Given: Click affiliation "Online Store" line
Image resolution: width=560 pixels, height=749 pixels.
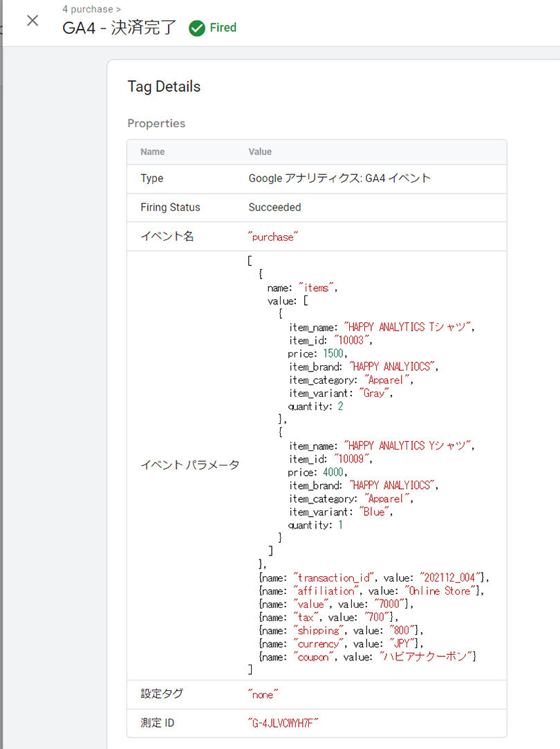Looking at the screenshot, I should pos(371,591).
